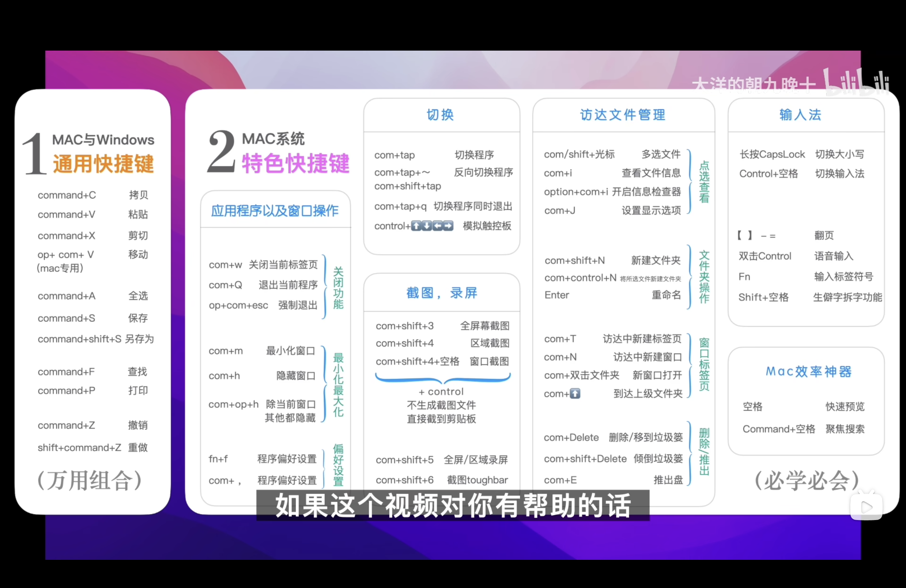Click the vertical "关闭功能" group label
906x588 pixels.
pos(338,288)
